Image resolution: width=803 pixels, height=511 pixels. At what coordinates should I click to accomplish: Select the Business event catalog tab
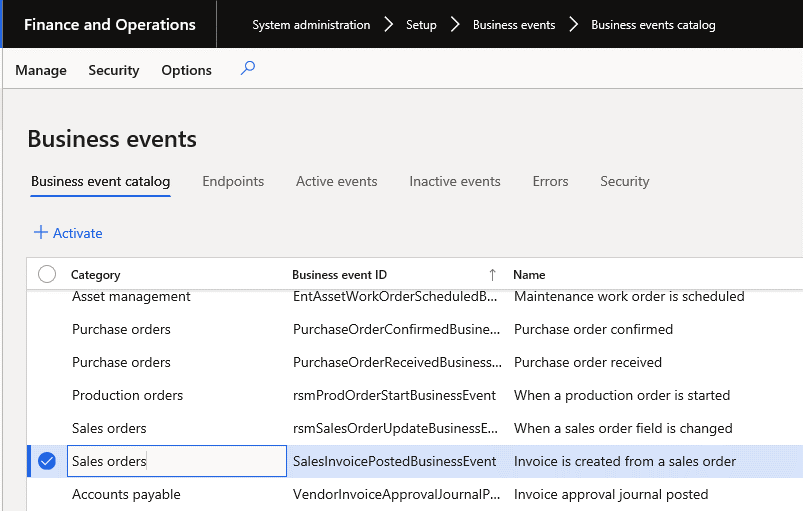[100, 181]
